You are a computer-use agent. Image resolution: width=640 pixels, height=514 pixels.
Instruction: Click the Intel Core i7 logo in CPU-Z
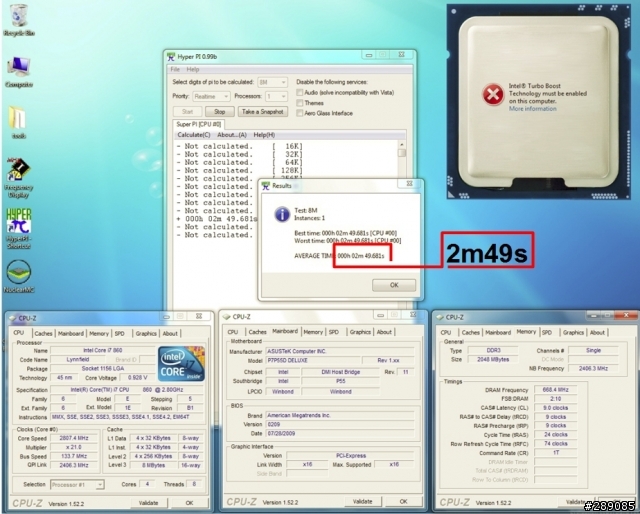(x=181, y=364)
